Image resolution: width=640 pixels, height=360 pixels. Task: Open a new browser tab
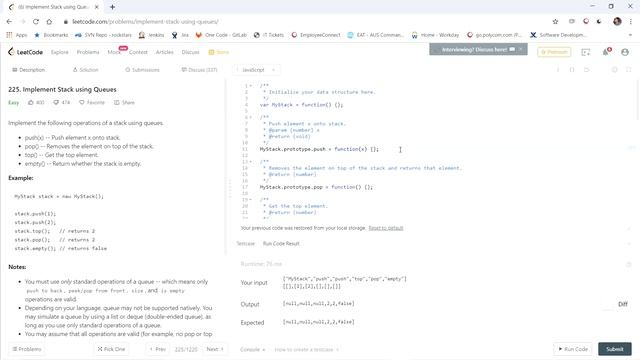tap(112, 7)
